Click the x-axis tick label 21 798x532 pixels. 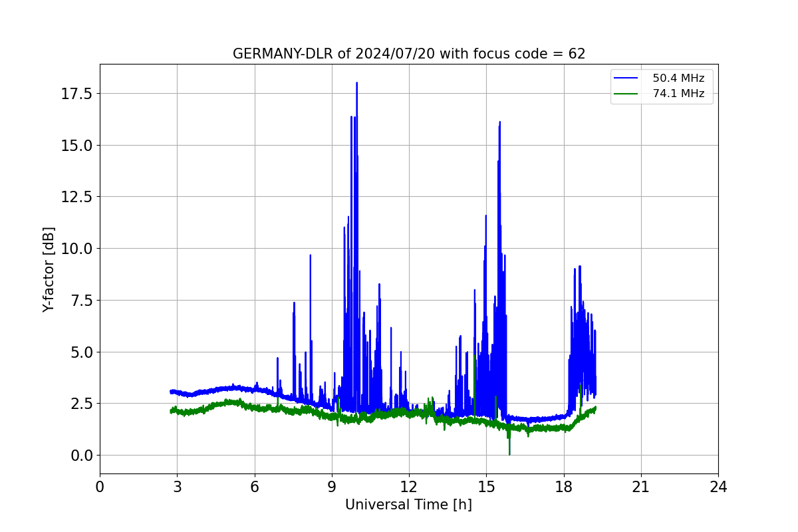(641, 487)
